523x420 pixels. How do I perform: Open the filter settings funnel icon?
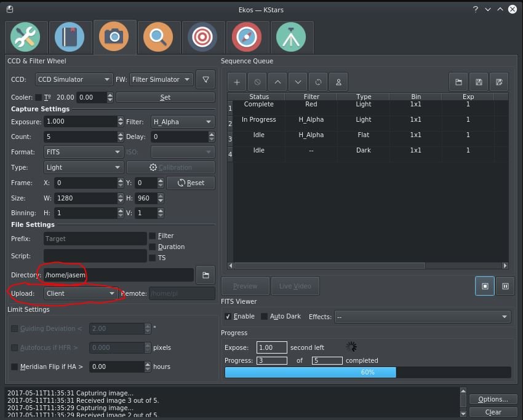(x=206, y=79)
